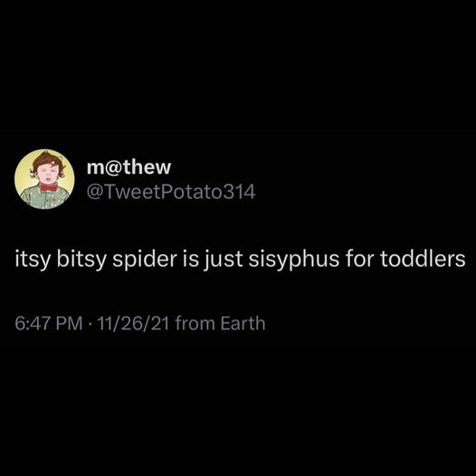Viewport: 476px width, 476px height.
Task: Click the Earth source label
Action: [243, 323]
